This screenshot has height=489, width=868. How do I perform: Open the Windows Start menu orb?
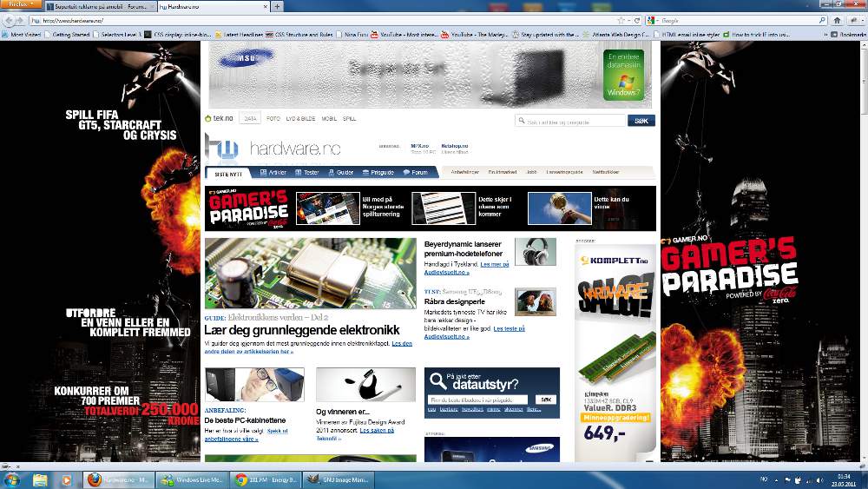11,479
